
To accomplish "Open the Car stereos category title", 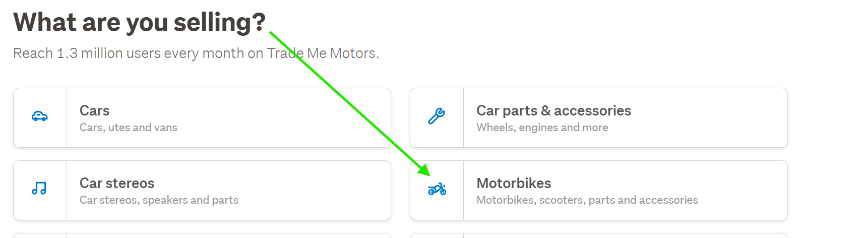I will tap(117, 183).
